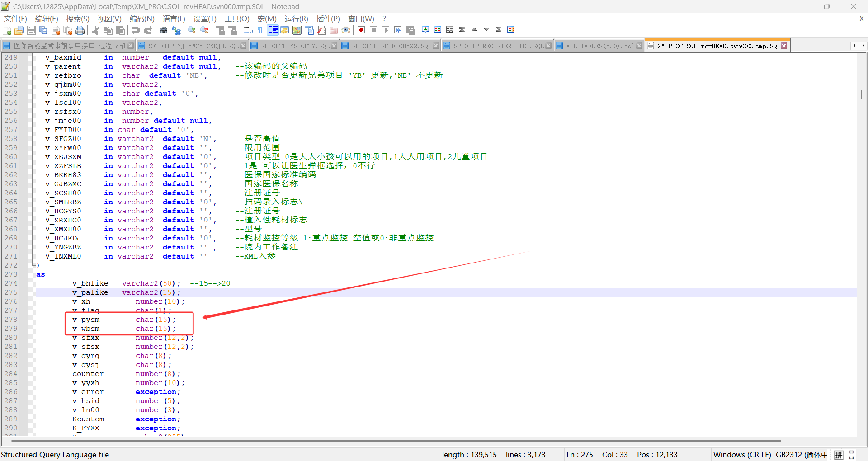Click the Replace toolbar icon
868x461 pixels.
click(x=176, y=30)
